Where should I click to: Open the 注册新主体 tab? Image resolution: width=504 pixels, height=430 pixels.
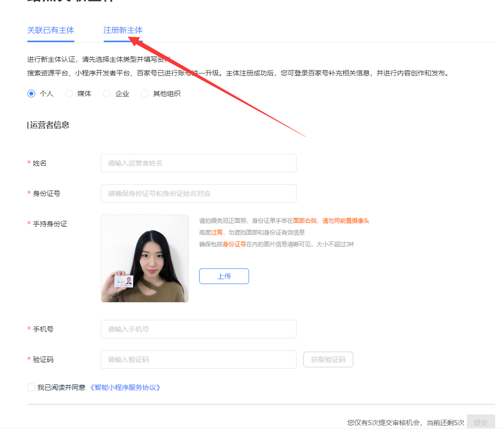pyautogui.click(x=123, y=30)
